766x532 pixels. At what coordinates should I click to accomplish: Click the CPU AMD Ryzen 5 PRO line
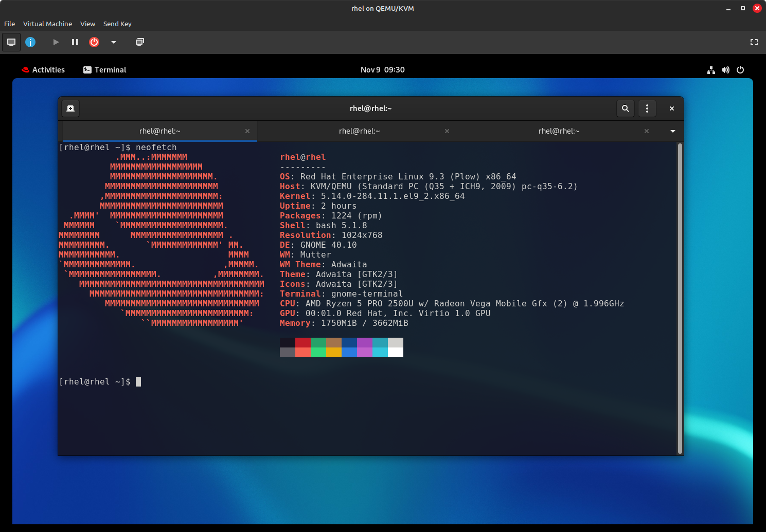pos(452,304)
